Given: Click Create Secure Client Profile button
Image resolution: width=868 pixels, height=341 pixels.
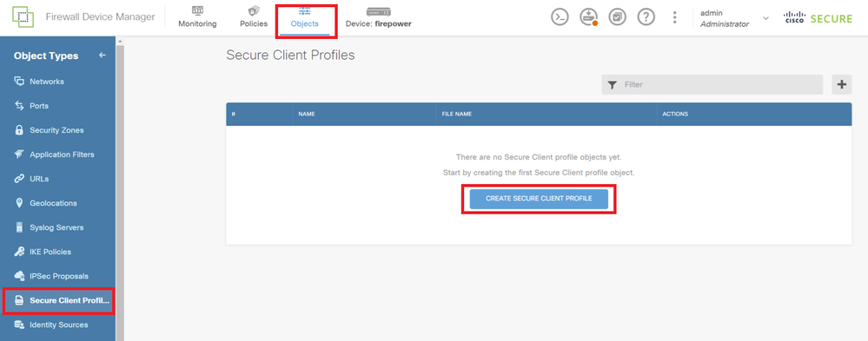Looking at the screenshot, I should pos(539,199).
